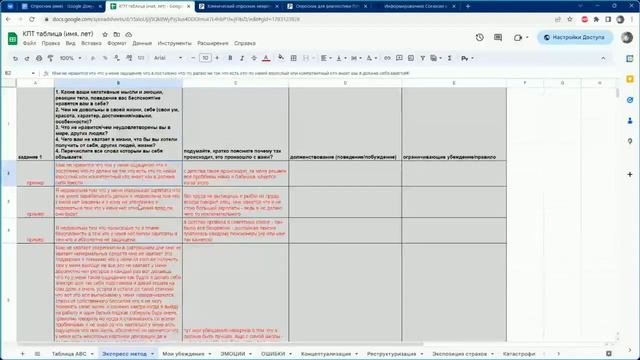The image size is (640, 360).
Task: Open text wrapping dropdown
Action: click(356, 58)
